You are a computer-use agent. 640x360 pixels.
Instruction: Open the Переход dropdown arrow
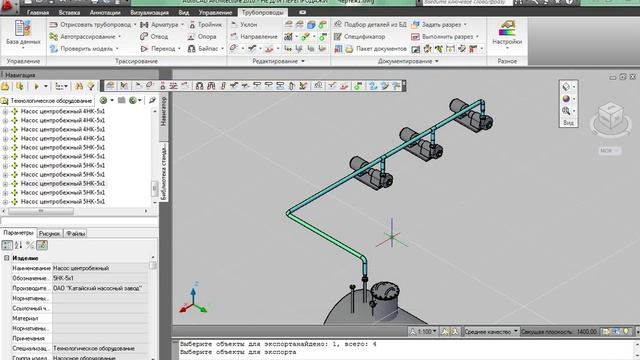coord(179,49)
